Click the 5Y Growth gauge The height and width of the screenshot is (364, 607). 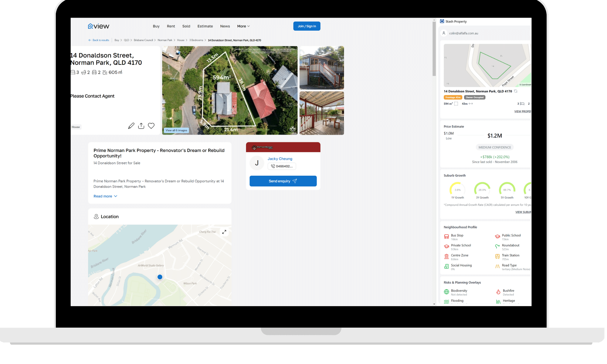click(507, 190)
